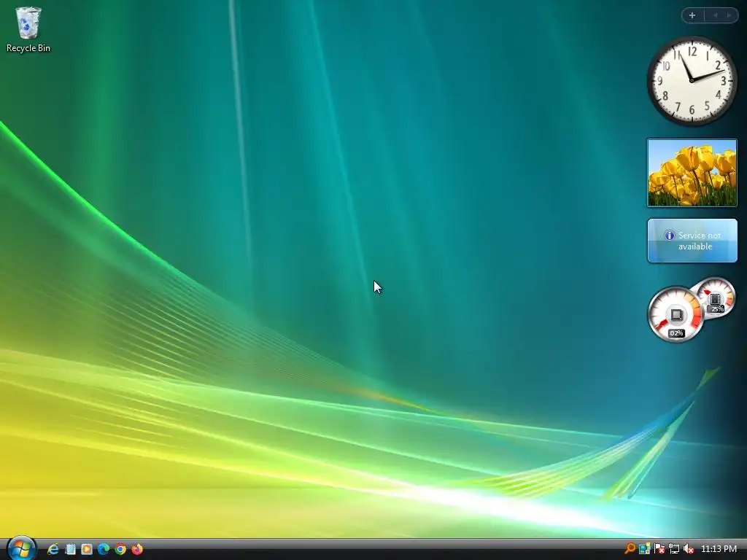The width and height of the screenshot is (747, 560).
Task: Click the muted volume speaker tray icon
Action: [x=689, y=549]
